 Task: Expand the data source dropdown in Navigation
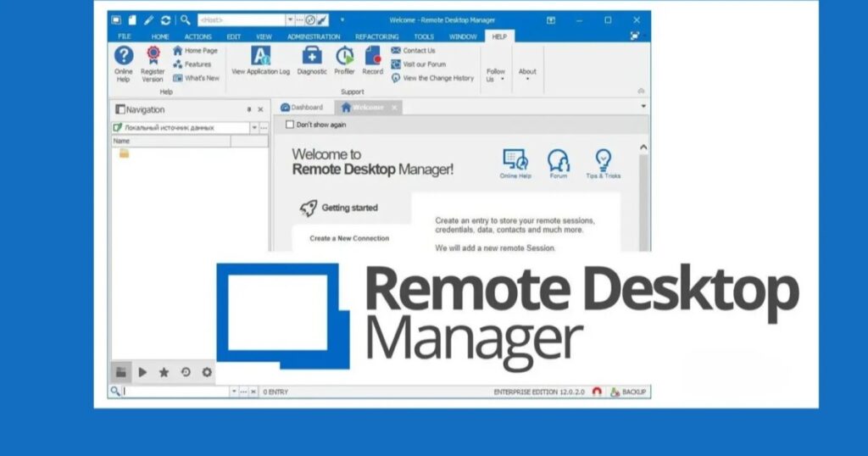point(253,128)
